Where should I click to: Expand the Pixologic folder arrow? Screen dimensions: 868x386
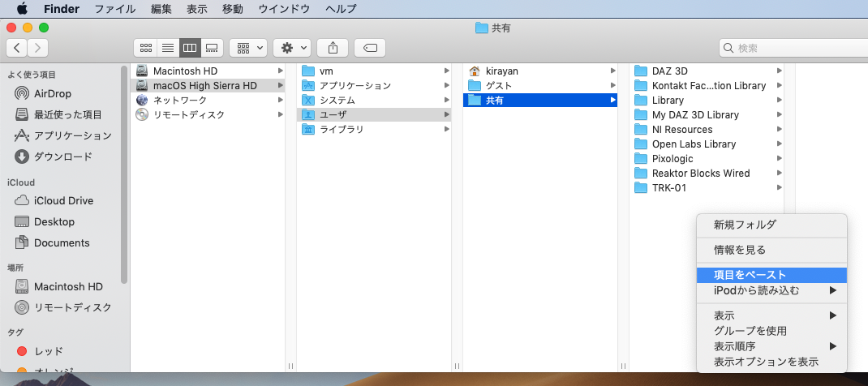[x=779, y=159]
